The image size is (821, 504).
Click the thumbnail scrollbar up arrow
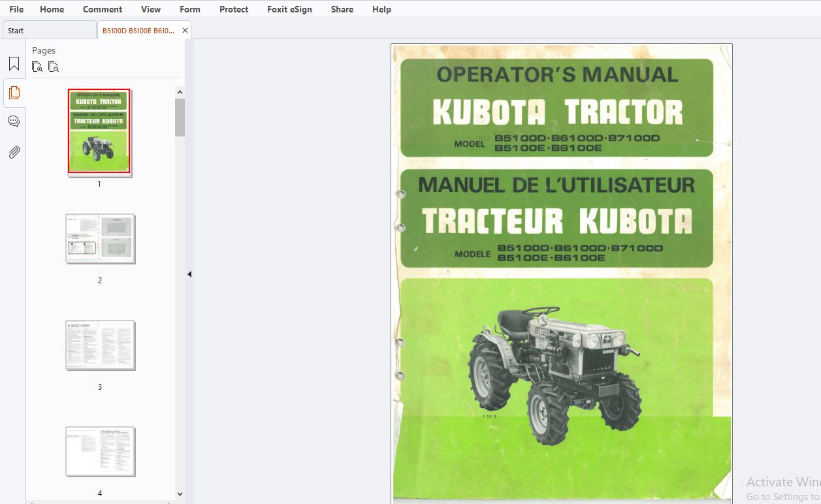[180, 93]
